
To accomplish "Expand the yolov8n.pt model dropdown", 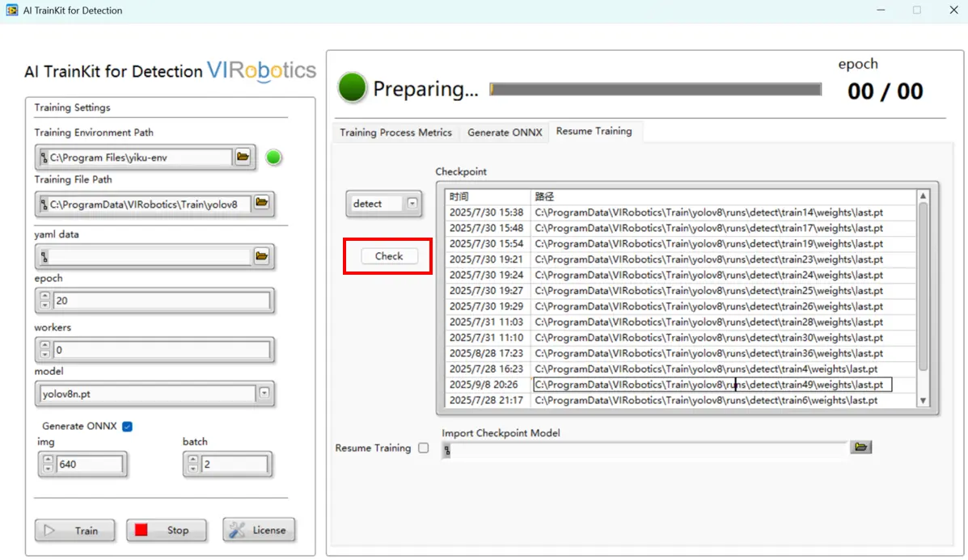I will click(x=264, y=394).
